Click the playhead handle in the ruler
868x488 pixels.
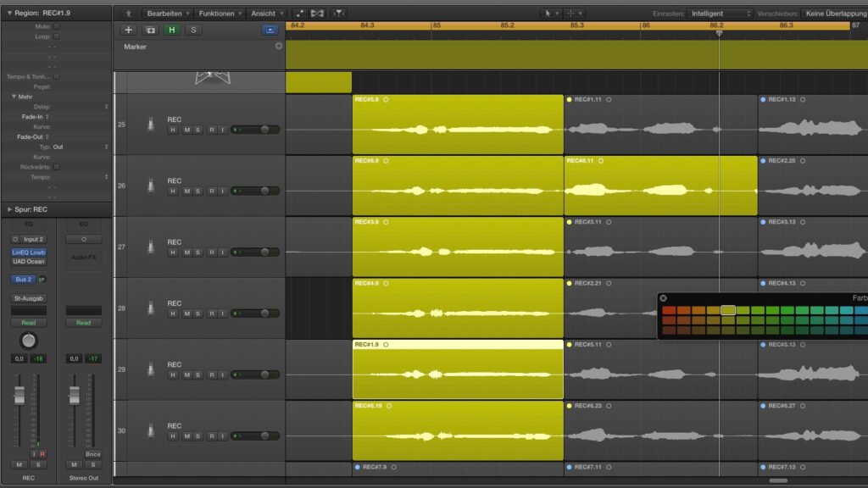click(719, 34)
